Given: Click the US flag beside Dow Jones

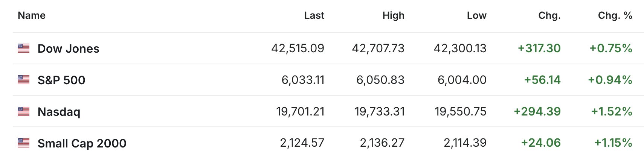Looking at the screenshot, I should coord(23,48).
